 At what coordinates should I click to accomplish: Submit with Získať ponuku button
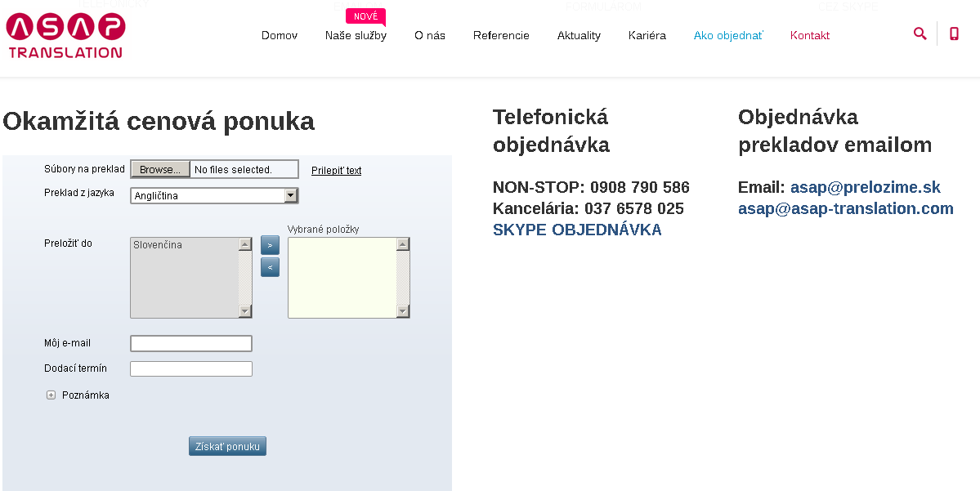click(227, 446)
